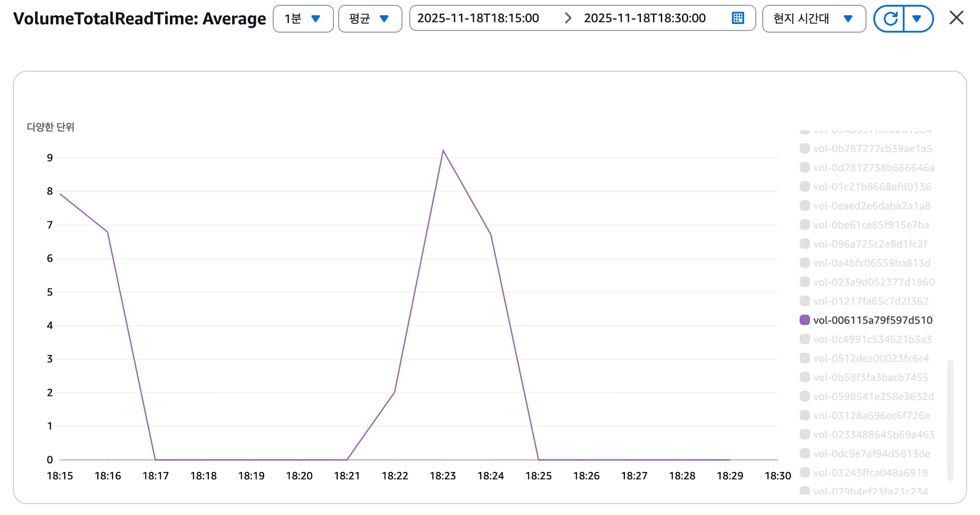Toggle the vol-0be61ce85f915e7ba legend swatch

804,225
